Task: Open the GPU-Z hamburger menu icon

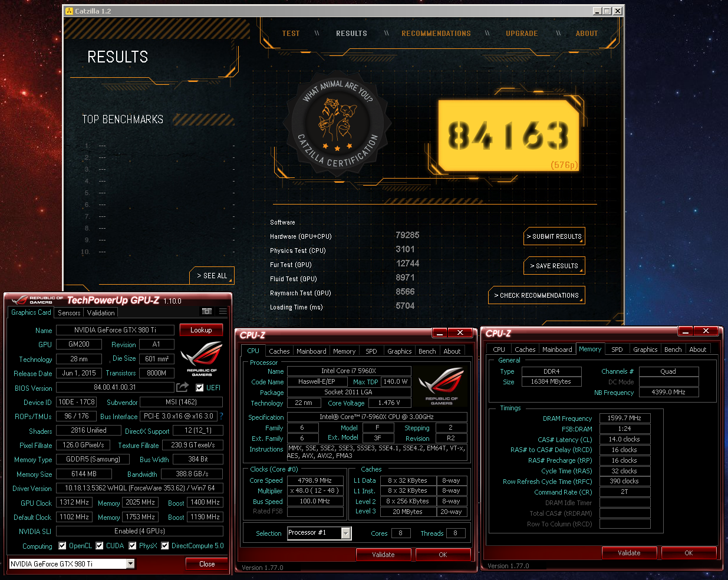Action: (223, 311)
